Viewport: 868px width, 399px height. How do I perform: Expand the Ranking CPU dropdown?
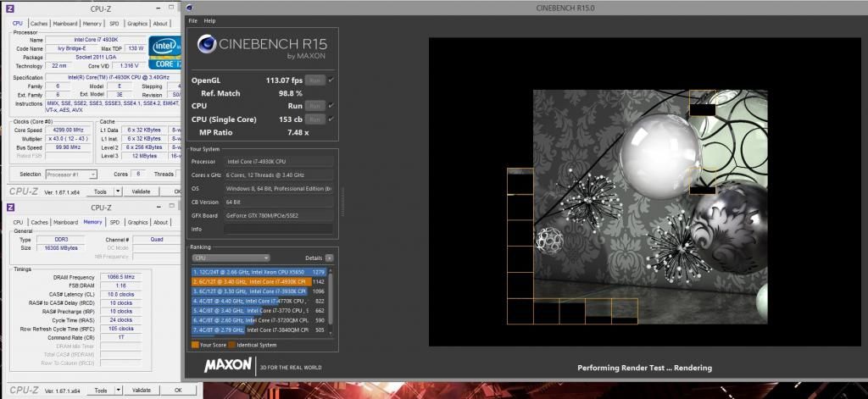231,258
